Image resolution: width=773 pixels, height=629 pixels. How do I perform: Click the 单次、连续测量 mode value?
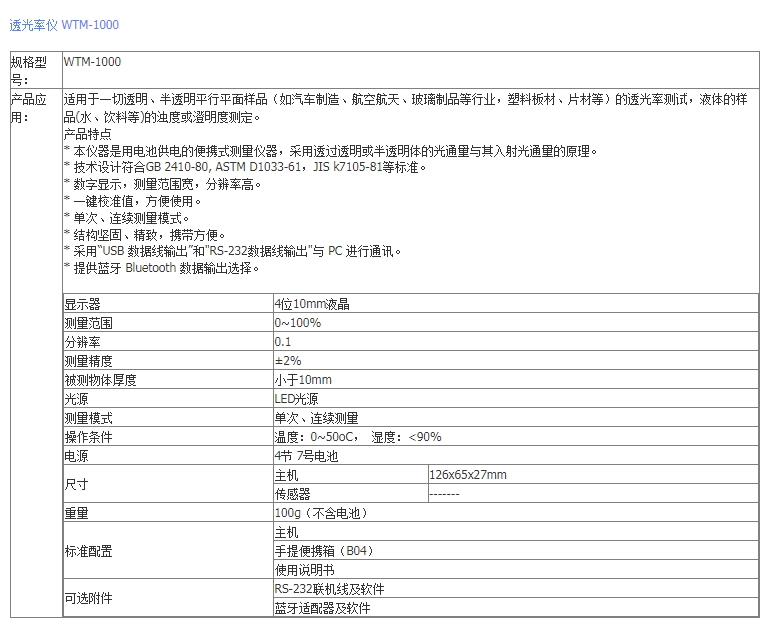[316, 418]
